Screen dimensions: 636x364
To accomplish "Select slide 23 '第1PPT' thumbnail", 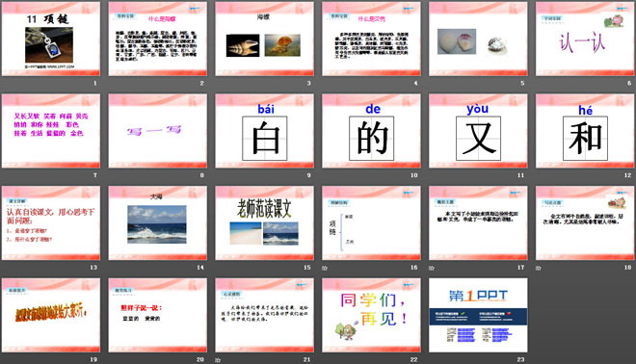I will [x=478, y=315].
